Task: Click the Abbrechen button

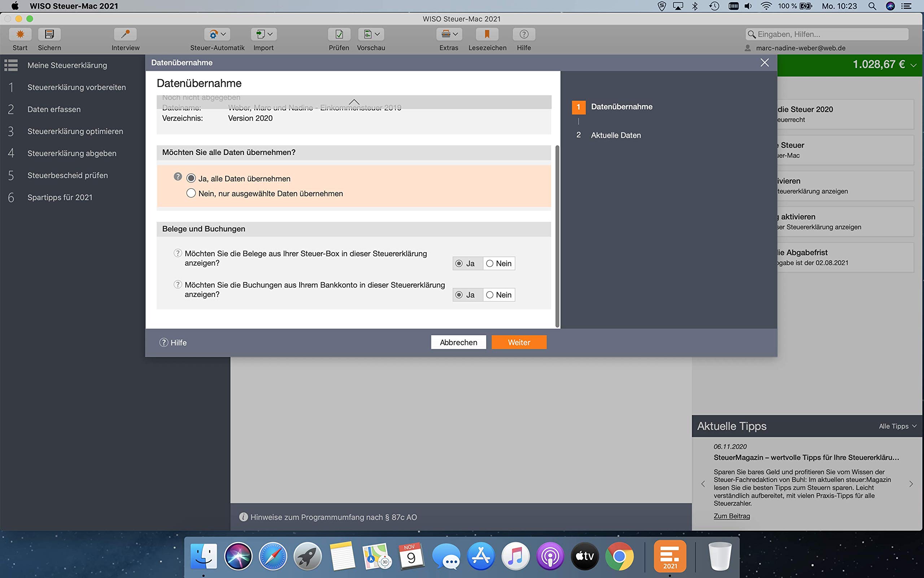Action: click(458, 342)
